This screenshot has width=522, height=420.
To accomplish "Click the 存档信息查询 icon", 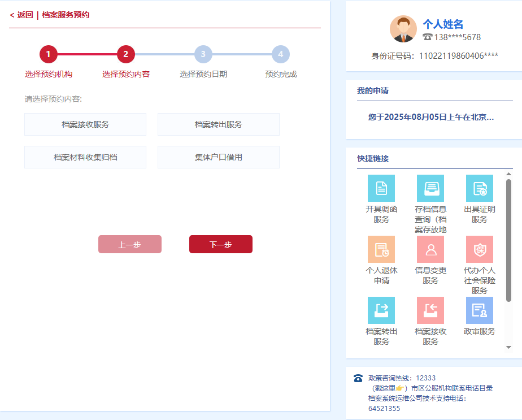I will 430,188.
